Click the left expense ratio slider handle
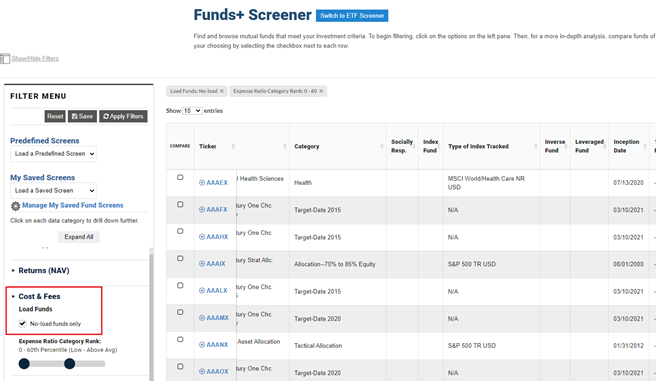 pos(24,363)
